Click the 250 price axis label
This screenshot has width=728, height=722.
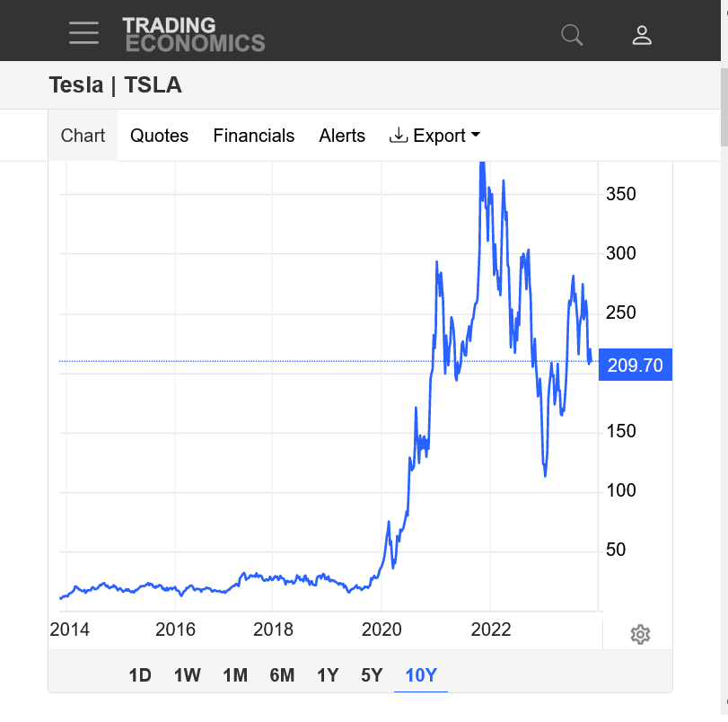click(621, 313)
